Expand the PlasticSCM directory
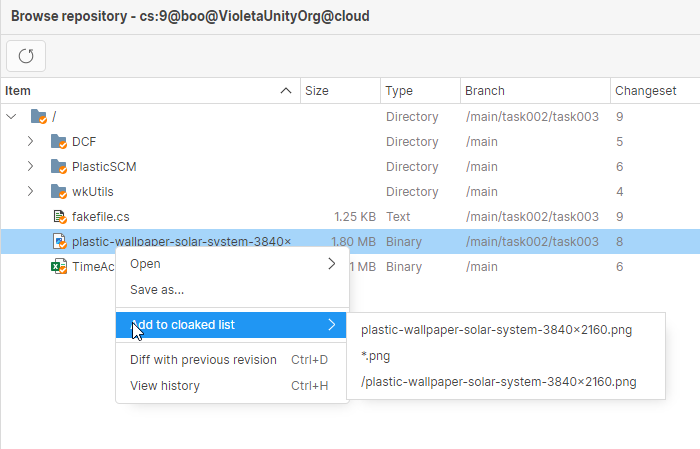This screenshot has width=700, height=449. [x=31, y=167]
